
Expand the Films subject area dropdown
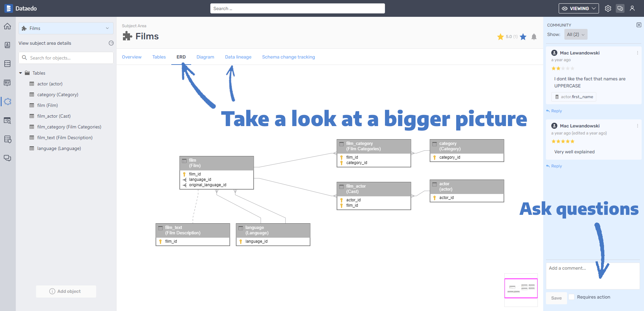coord(66,28)
